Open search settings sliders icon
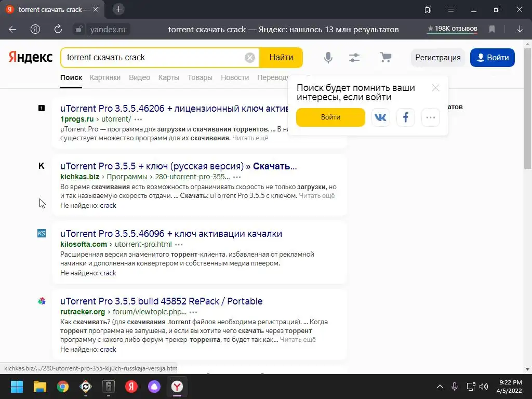 pyautogui.click(x=354, y=58)
